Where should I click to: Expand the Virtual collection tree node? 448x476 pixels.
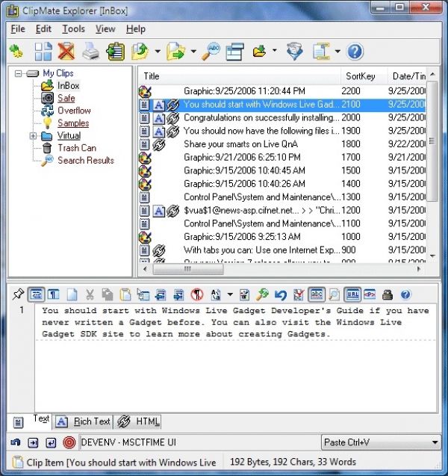[33, 136]
